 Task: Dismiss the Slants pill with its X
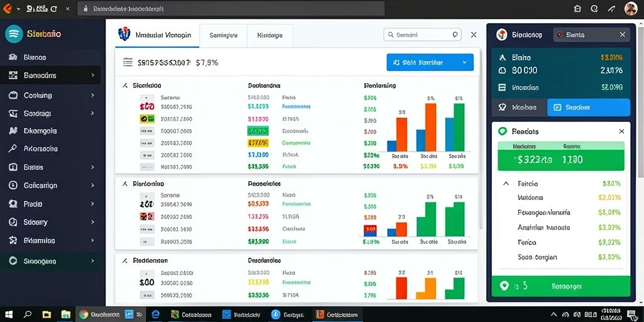(x=622, y=35)
